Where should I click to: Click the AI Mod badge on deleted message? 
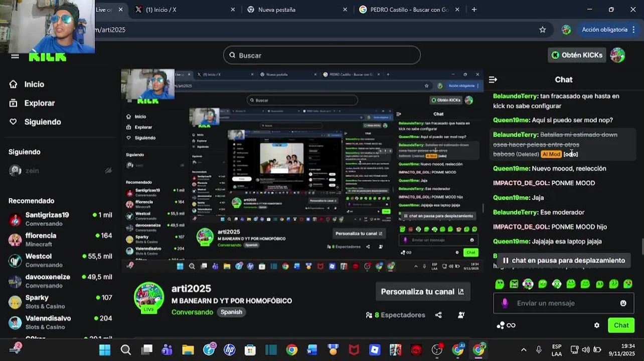[x=551, y=154]
